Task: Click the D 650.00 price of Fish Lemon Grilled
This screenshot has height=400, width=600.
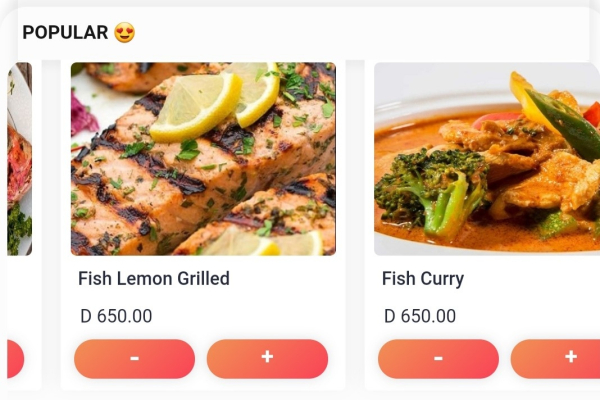Action: [116, 316]
